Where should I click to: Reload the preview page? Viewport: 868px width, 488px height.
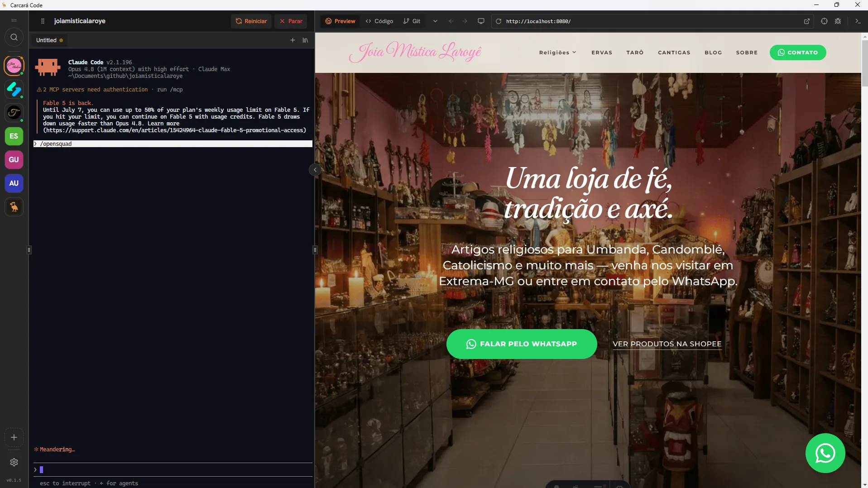click(499, 21)
